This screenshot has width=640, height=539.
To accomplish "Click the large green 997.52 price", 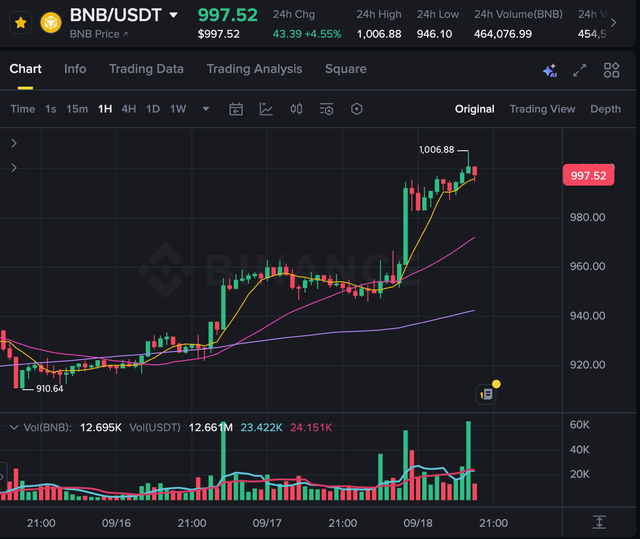I will pos(227,16).
